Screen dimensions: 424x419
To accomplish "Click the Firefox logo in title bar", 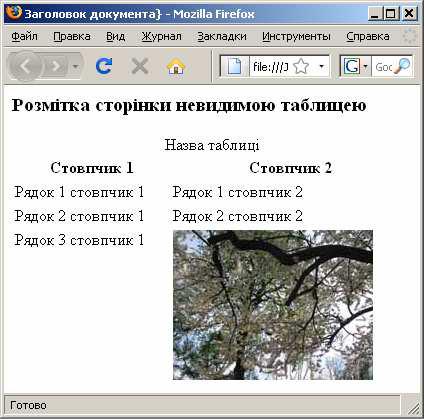I will coord(13,13).
